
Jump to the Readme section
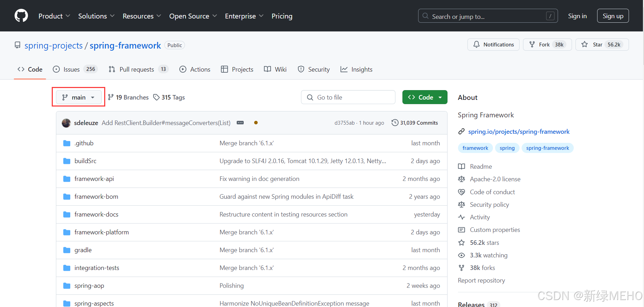[x=475, y=167]
